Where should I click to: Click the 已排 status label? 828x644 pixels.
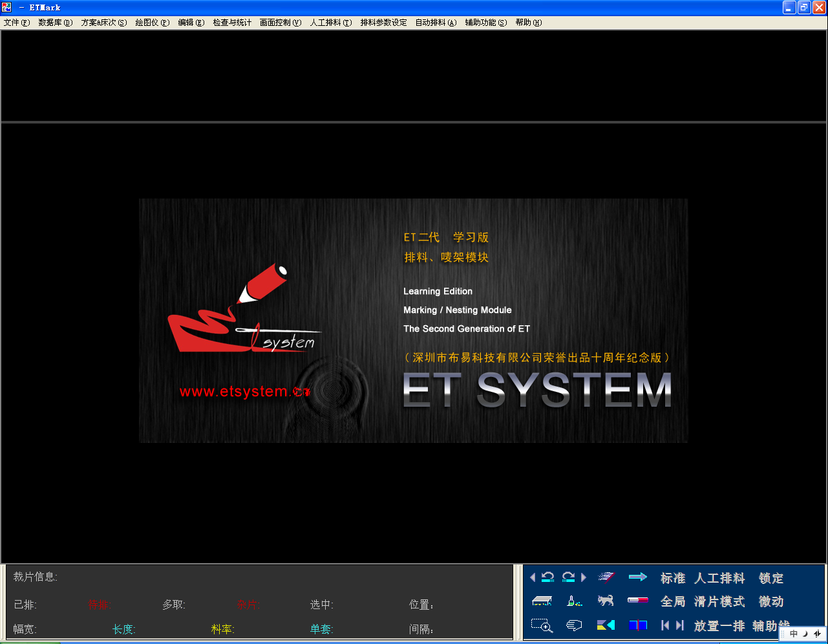25,605
